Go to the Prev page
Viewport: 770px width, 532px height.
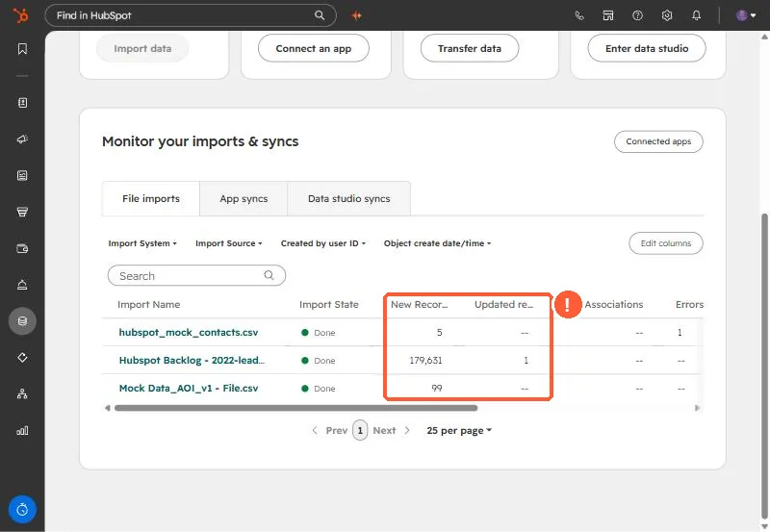330,430
